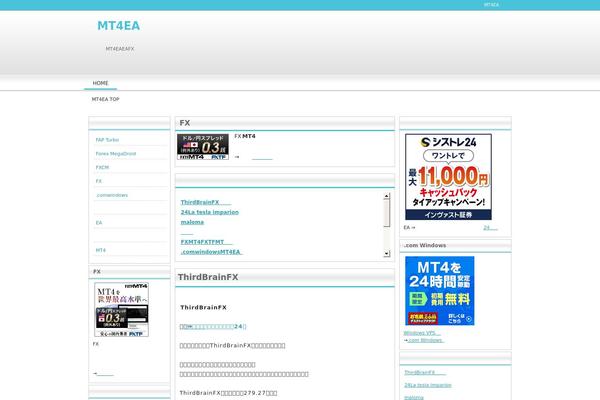Click the MT4EA TOP breadcrumb
The width and height of the screenshot is (600, 400).
click(106, 99)
